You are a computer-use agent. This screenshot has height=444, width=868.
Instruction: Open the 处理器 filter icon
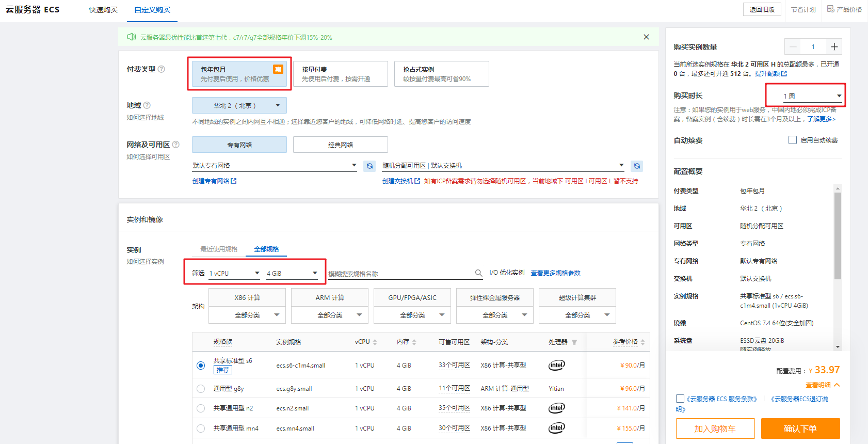point(574,342)
